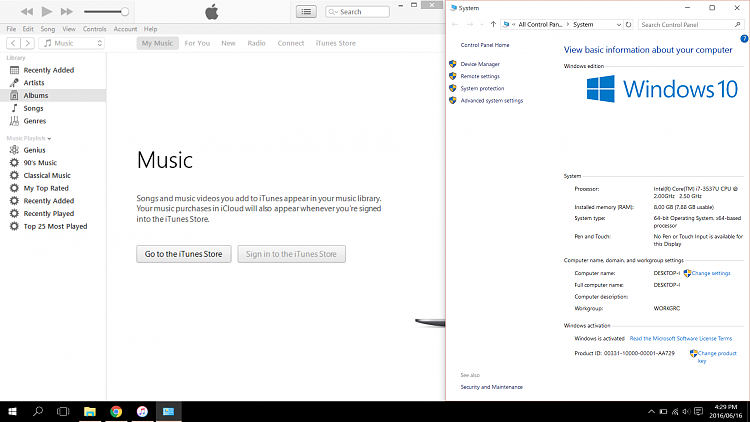Go back with iTunes back arrow
This screenshot has width=750, height=422.
pos(13,43)
